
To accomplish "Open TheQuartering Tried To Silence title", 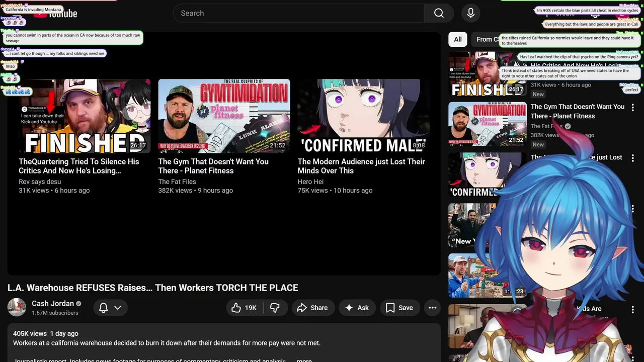I will 79,166.
